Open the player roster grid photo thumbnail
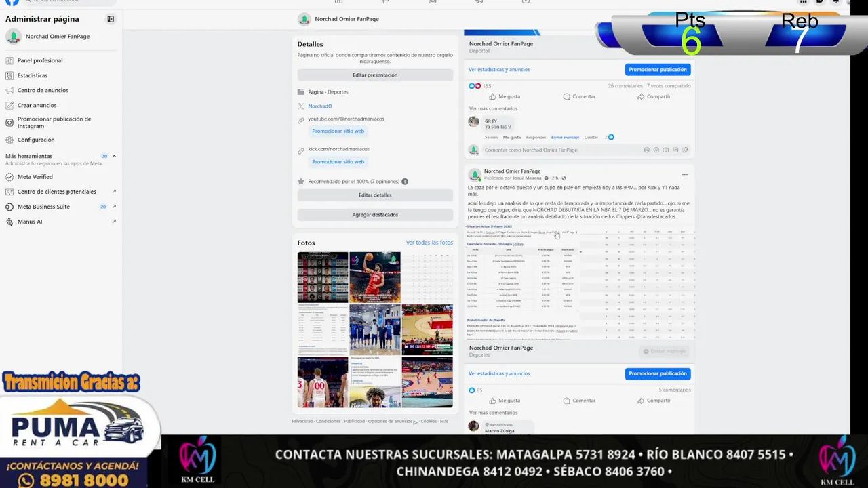Image resolution: width=868 pixels, height=488 pixels. pos(323,277)
